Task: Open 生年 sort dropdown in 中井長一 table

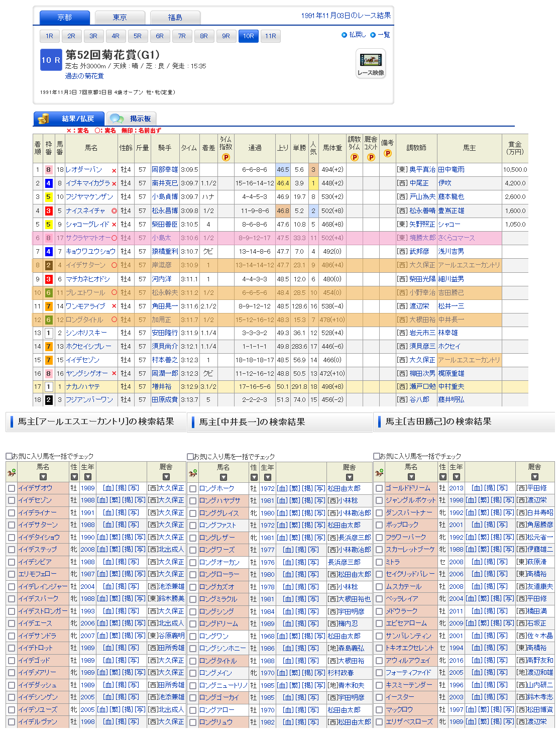Action: [267, 477]
